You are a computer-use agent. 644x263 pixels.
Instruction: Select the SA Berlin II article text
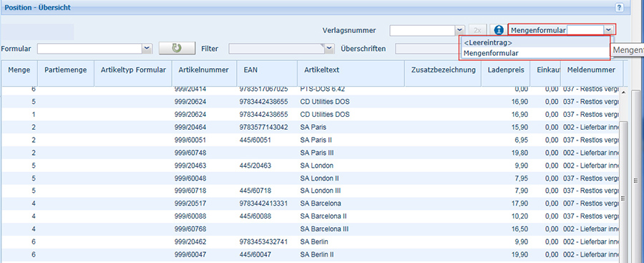[317, 255]
